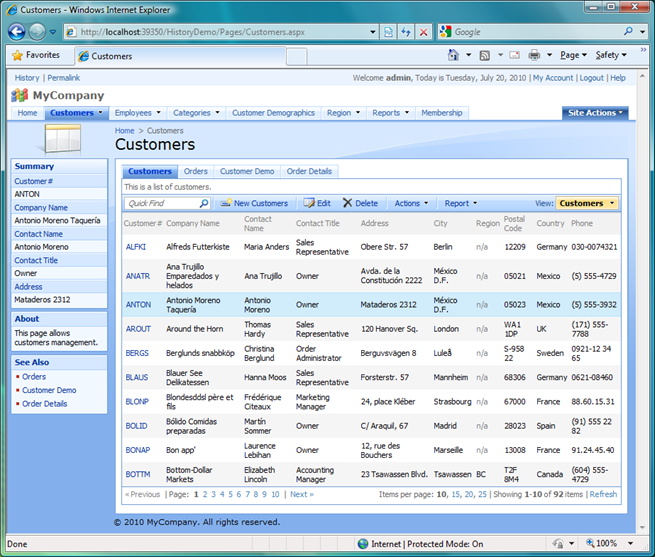Open the address bar history dropdown
The width and height of the screenshot is (655, 557).
tap(373, 32)
